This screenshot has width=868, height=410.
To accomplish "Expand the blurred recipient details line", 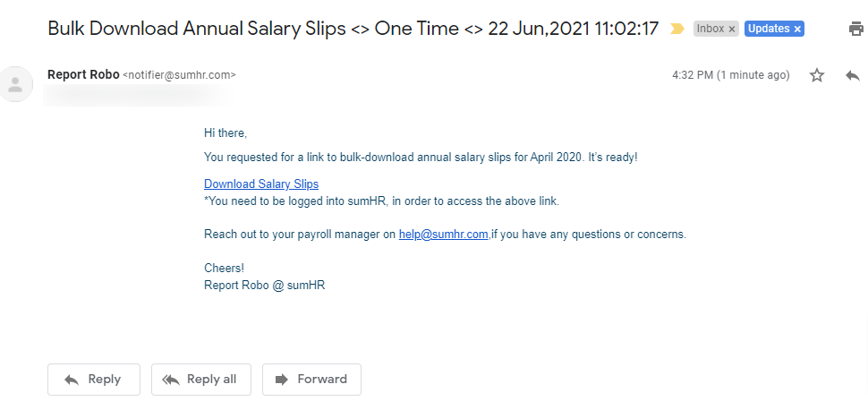I will coord(137,95).
